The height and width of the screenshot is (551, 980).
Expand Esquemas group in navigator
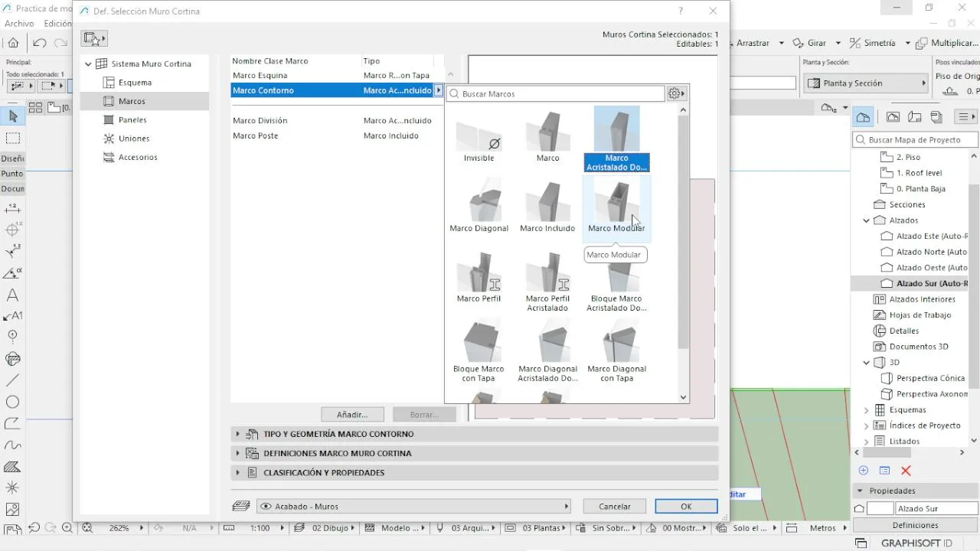point(867,410)
